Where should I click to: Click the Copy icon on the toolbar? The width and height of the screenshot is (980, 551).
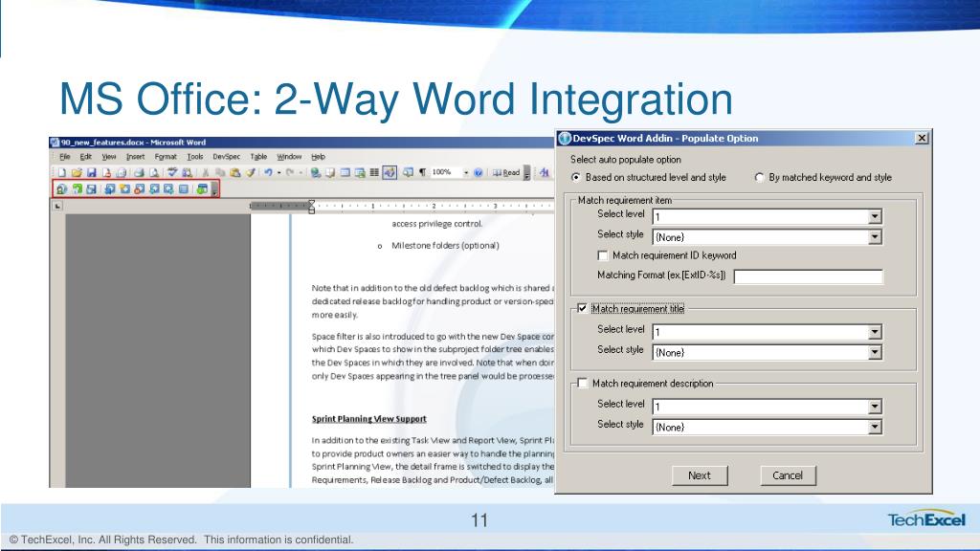click(x=220, y=172)
